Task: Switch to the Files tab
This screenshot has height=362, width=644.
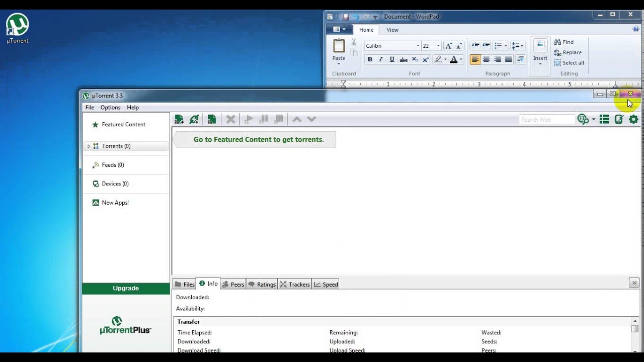Action: click(185, 285)
